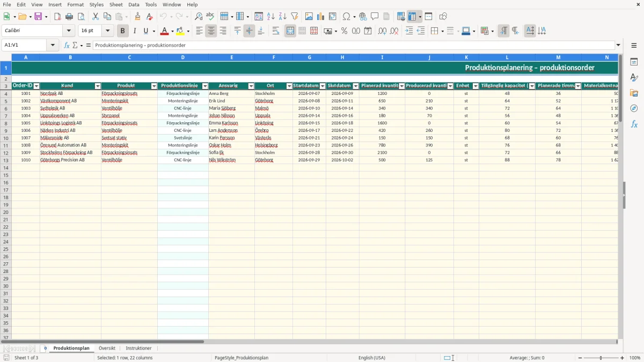Viewport: 644px width, 362px height.
Task: Toggle Center Vertically alignment
Action: 249,31
